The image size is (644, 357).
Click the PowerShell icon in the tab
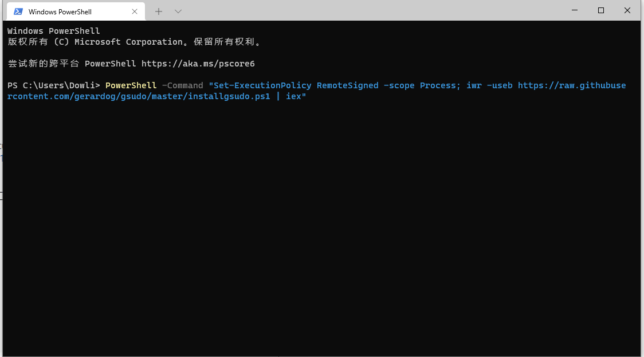pyautogui.click(x=18, y=11)
